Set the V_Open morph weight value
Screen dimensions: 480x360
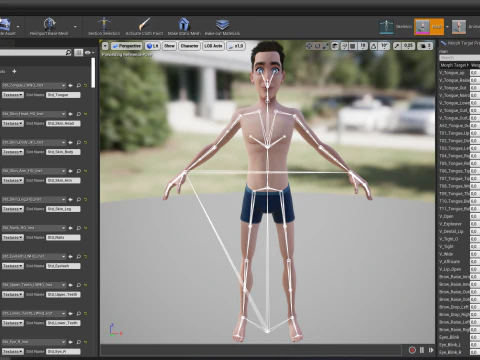475,216
